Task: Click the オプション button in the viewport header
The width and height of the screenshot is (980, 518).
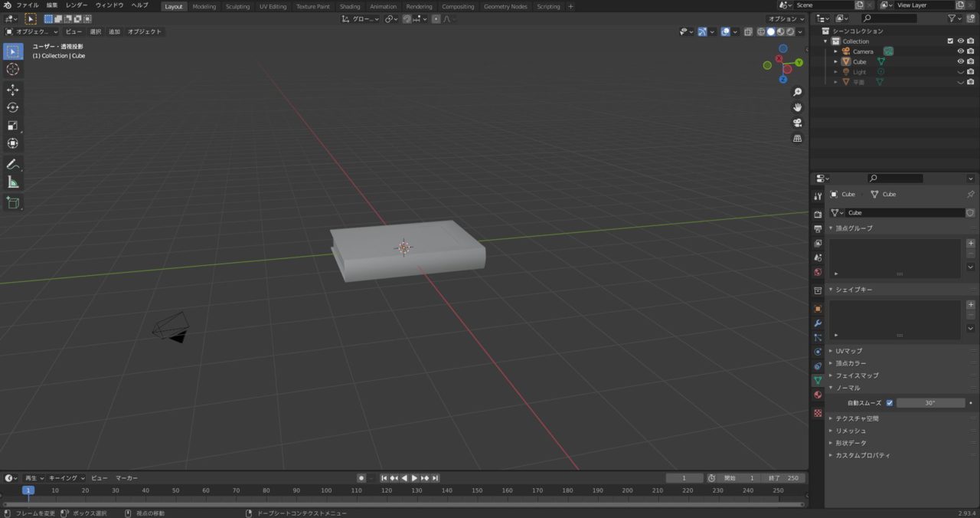Action: [786, 18]
